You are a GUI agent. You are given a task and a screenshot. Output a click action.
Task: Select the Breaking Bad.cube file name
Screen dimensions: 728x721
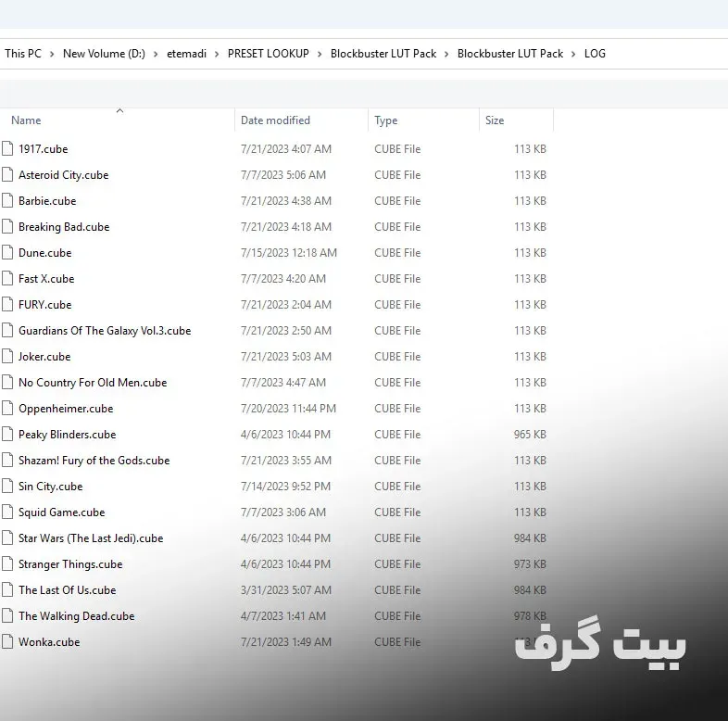tap(64, 227)
